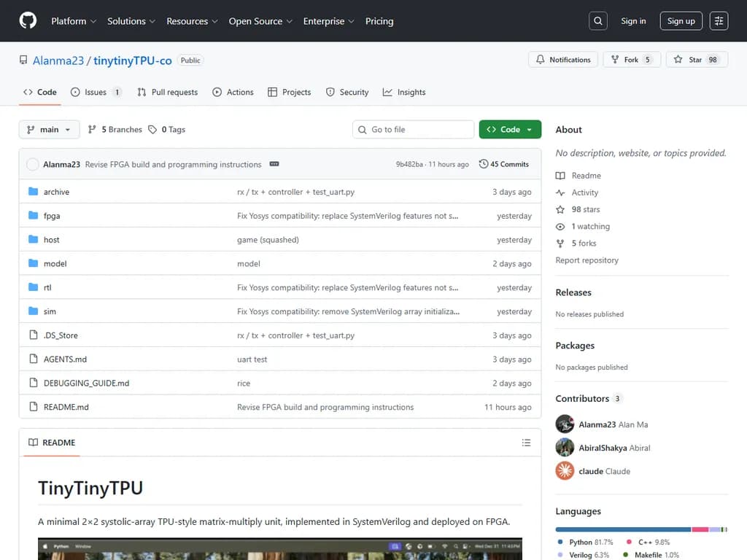The image size is (747, 560).
Task: Open the Insights tab
Action: point(404,93)
